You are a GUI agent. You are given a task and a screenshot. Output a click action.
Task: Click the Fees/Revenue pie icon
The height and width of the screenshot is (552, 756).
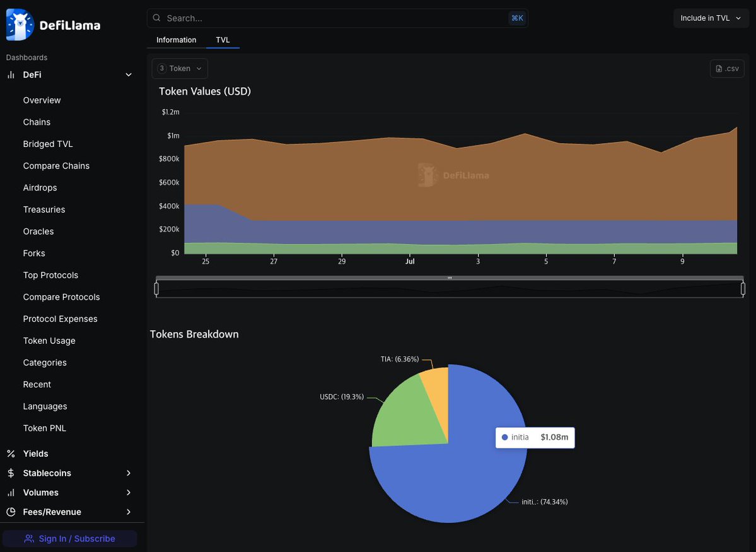(x=11, y=512)
